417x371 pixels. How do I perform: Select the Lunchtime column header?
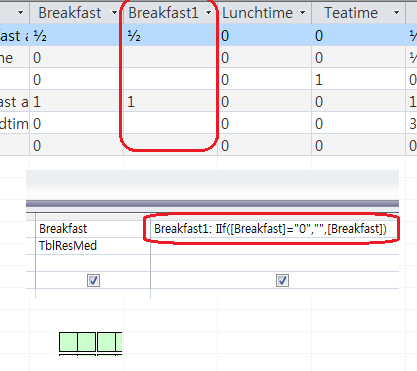257,13
